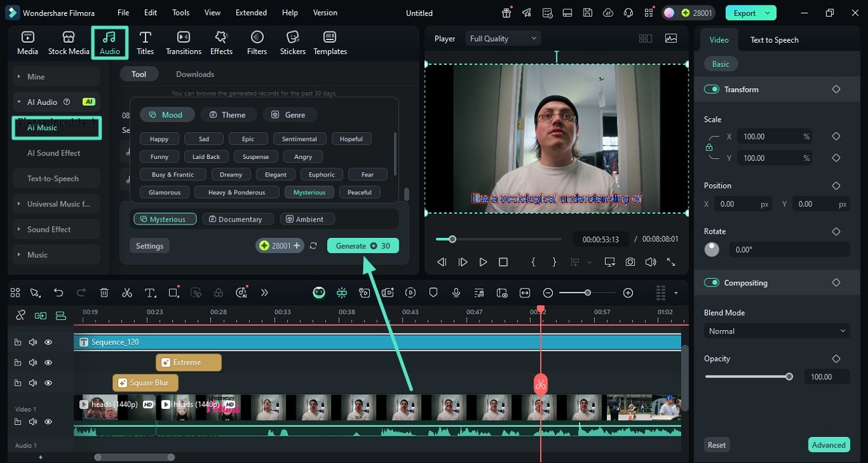Screen dimensions: 868x463
Task: Click the voiceover microphone icon
Action: 456,293
